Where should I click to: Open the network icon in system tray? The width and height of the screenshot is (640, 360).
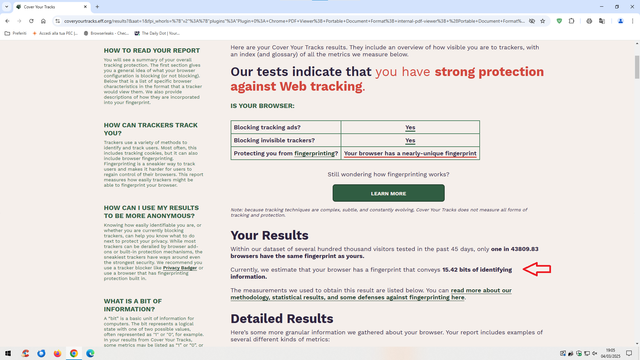pyautogui.click(x=587, y=353)
